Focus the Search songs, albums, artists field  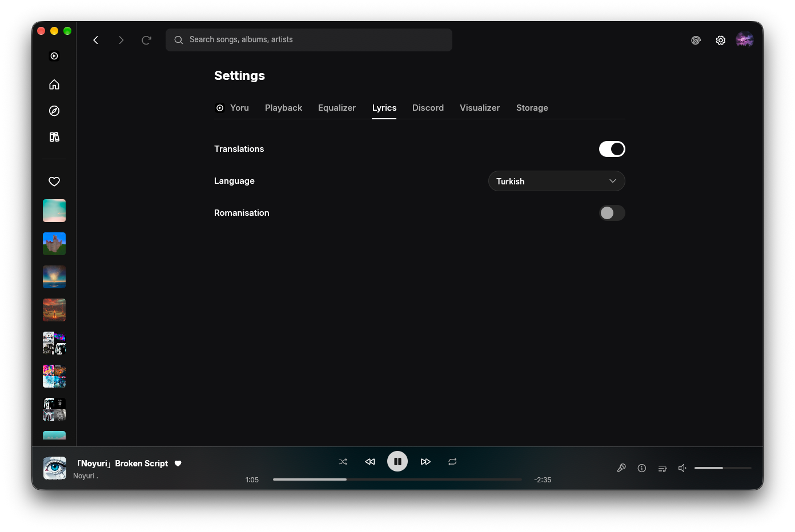pyautogui.click(x=309, y=40)
